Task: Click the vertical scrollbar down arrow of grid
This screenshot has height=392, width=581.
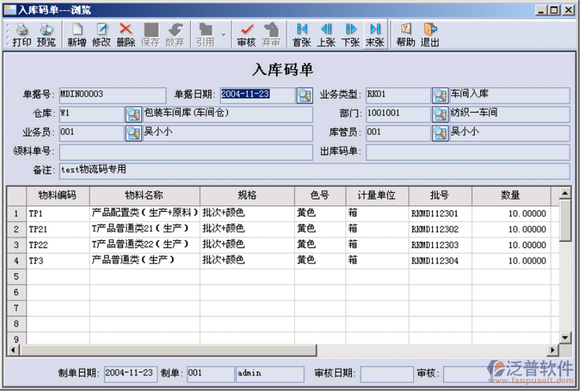Action: pyautogui.click(x=565, y=338)
